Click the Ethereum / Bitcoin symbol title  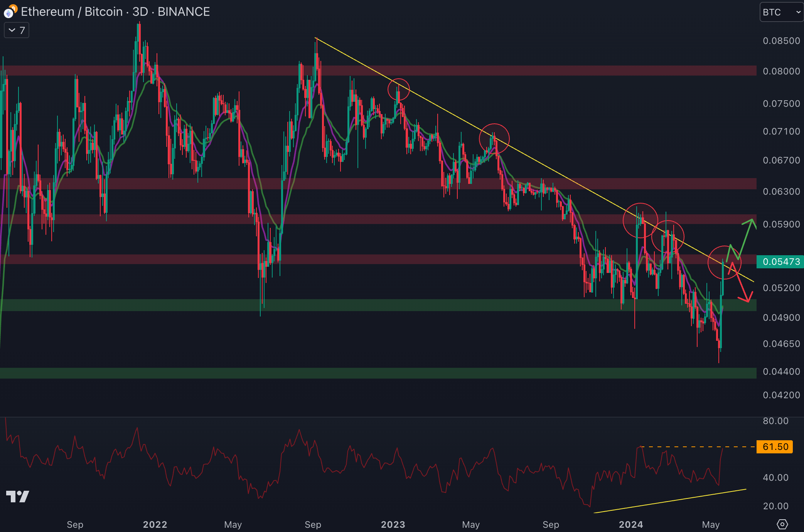(71, 12)
